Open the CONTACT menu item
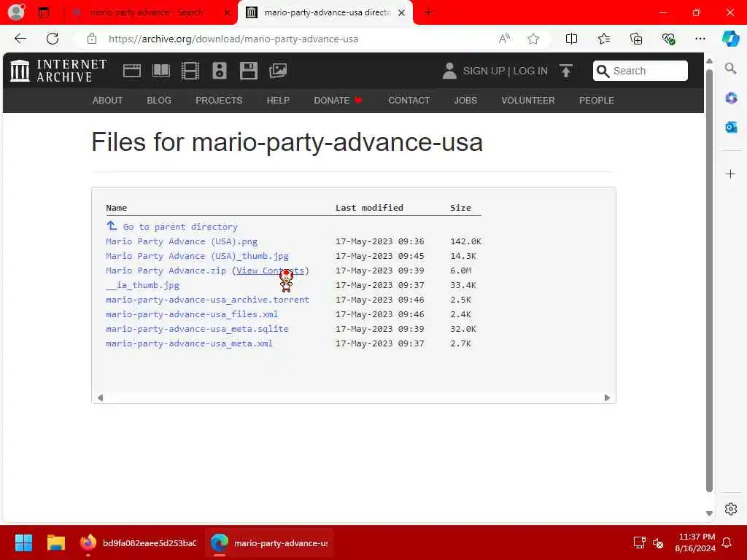The width and height of the screenshot is (747, 560). [x=409, y=101]
